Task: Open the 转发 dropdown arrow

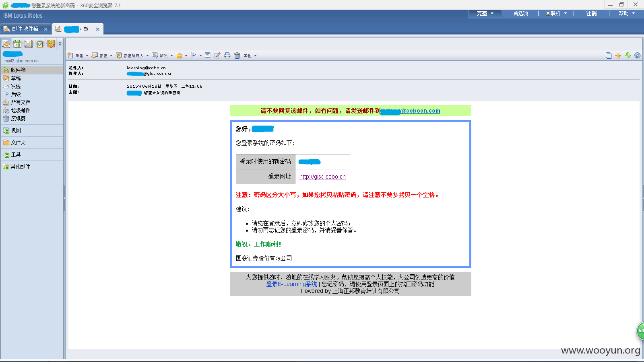Action: [171, 56]
